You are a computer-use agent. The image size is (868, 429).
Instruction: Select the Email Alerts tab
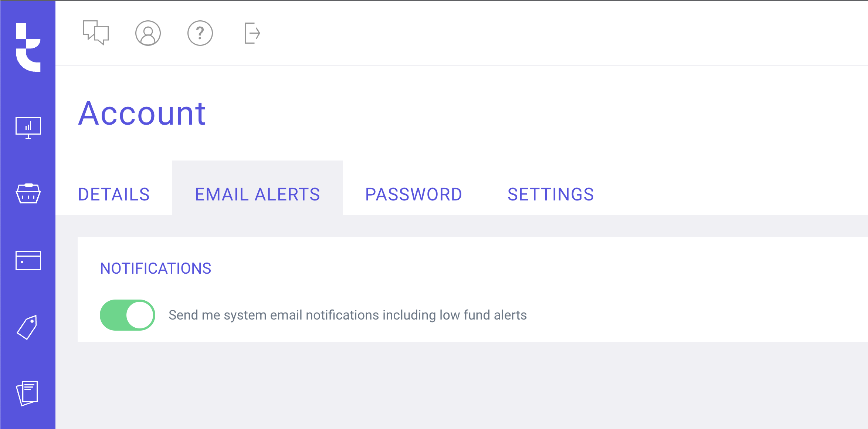pos(257,194)
